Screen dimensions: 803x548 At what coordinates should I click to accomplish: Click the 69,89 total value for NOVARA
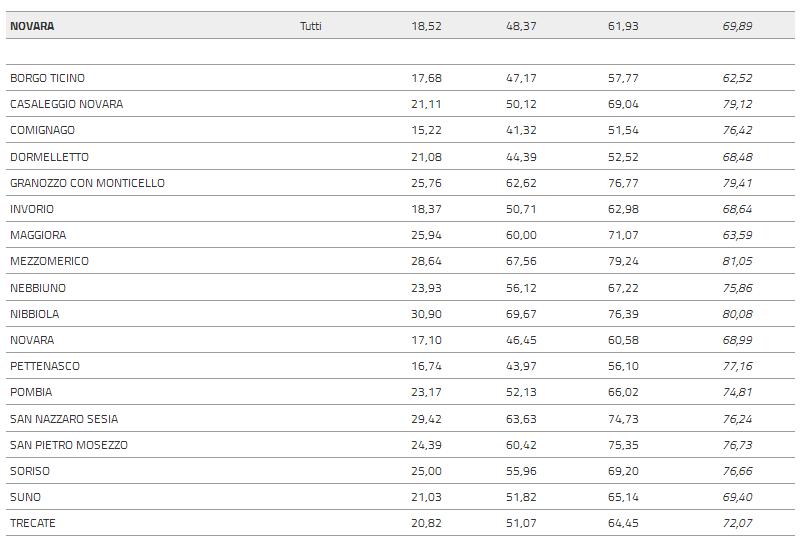(737, 26)
